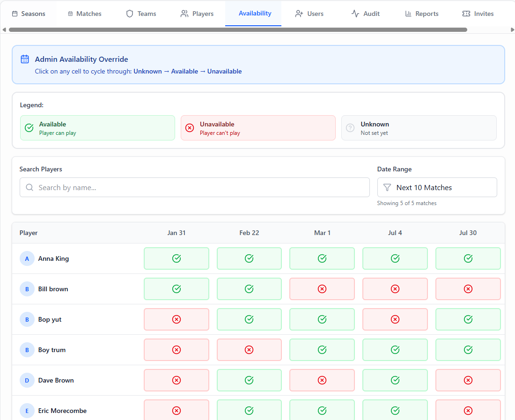Click the question mark Unknown legend icon
This screenshot has height=420, width=515.
point(350,128)
